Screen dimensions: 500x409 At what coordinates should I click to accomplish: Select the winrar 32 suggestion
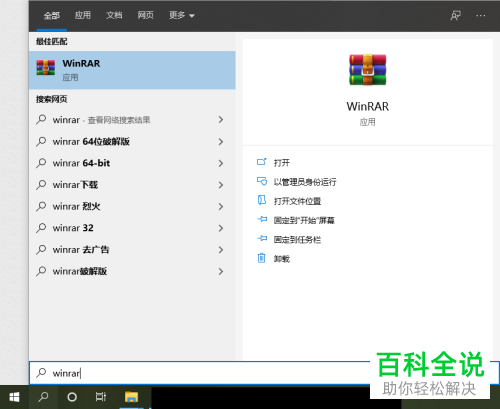click(132, 228)
